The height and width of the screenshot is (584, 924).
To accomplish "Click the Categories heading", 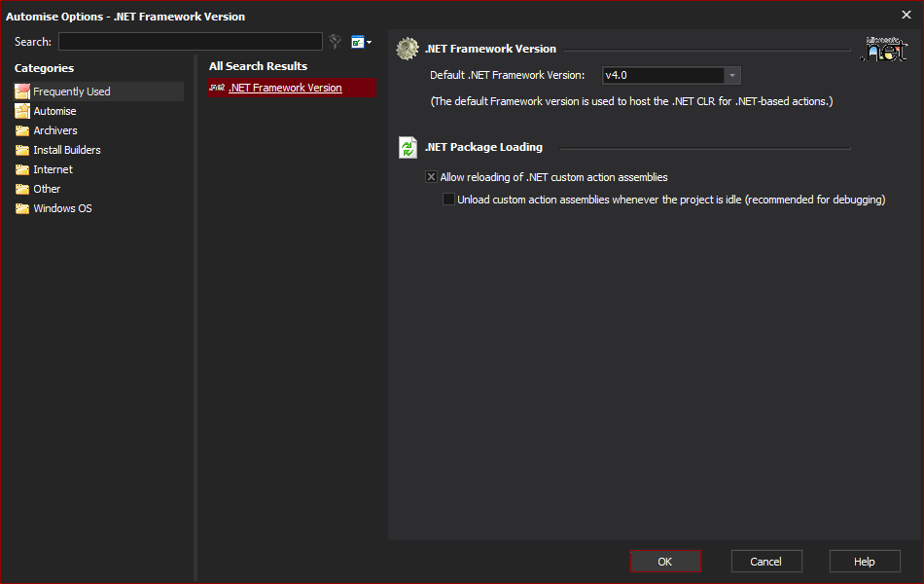I will 44,68.
